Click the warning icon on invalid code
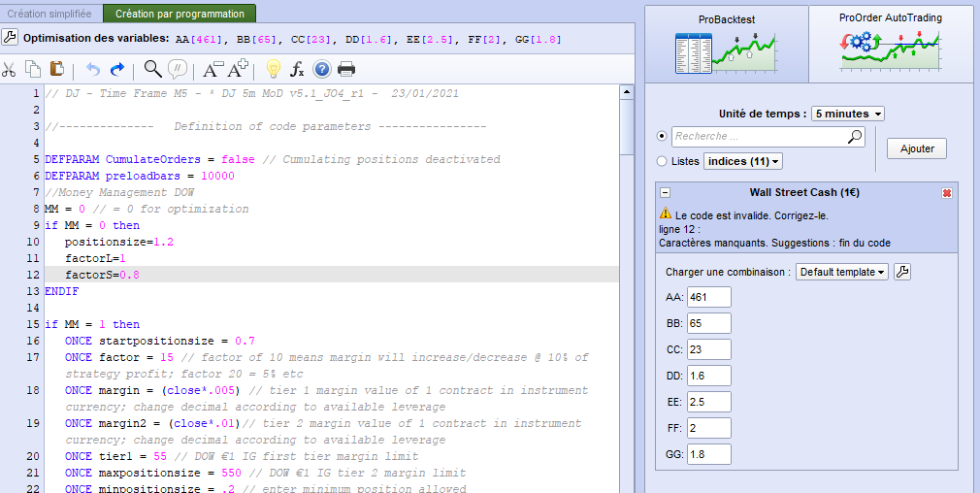 (665, 214)
